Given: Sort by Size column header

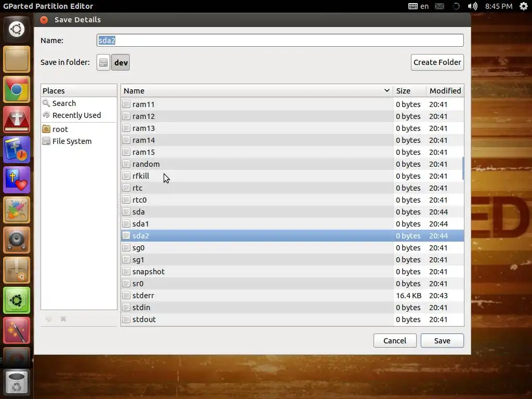Looking at the screenshot, I should [409, 90].
